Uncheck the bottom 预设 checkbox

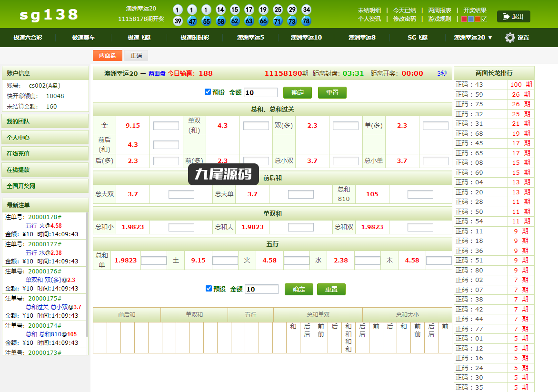209,288
